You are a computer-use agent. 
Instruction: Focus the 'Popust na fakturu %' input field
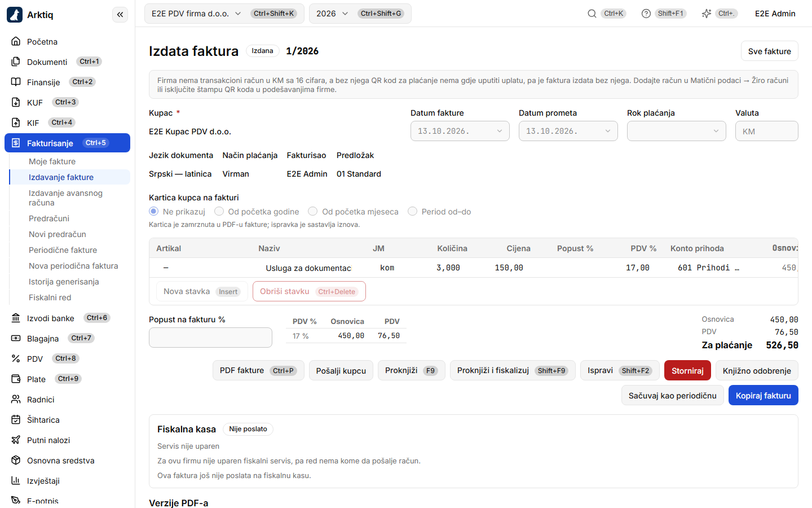[210, 338]
